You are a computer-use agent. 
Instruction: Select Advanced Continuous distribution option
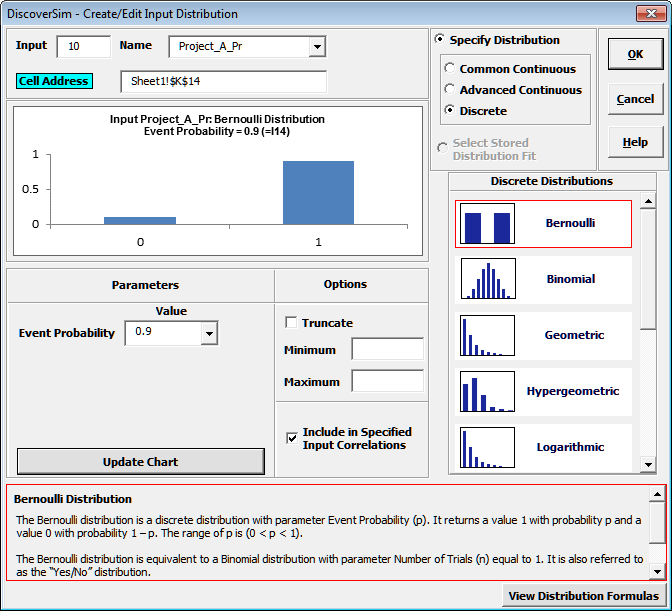[x=449, y=90]
